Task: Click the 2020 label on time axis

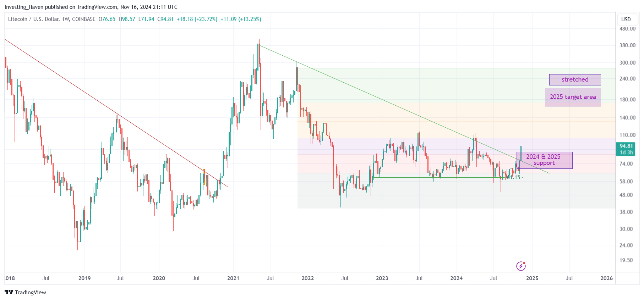Action: 159,278
